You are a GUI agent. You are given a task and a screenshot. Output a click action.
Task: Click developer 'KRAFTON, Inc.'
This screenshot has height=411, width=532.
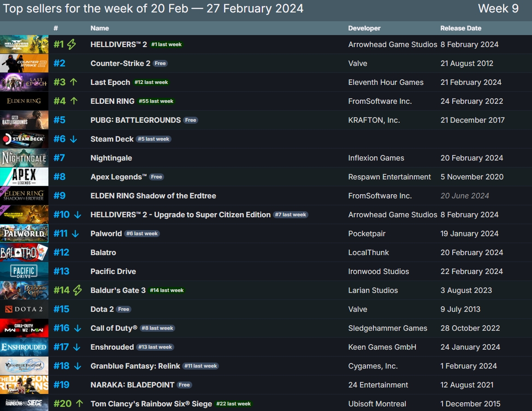[x=374, y=120]
